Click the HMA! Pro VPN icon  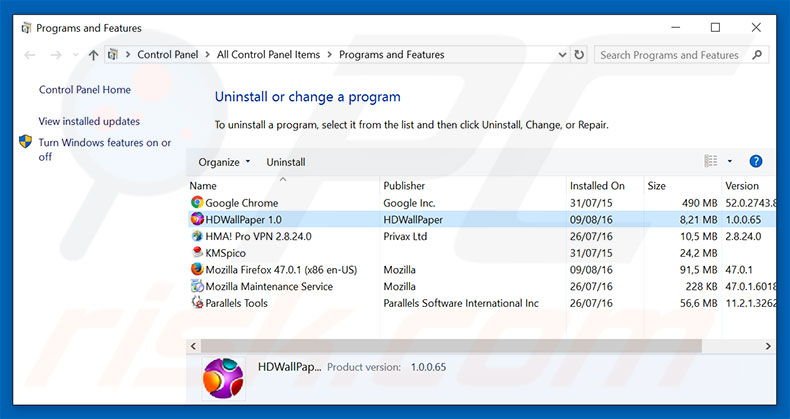[197, 236]
